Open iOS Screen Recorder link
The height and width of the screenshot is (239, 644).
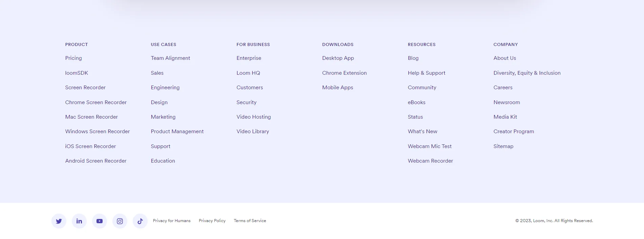pyautogui.click(x=90, y=146)
